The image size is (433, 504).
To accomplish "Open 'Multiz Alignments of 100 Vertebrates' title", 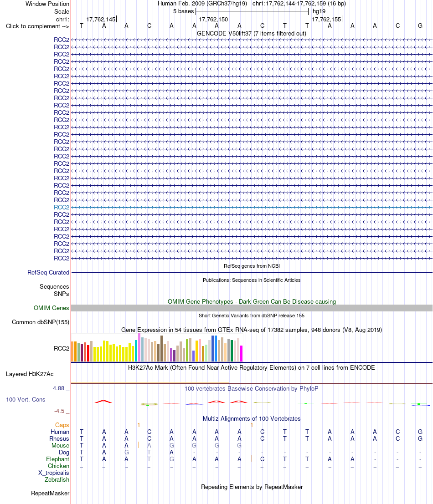I will point(252,419).
